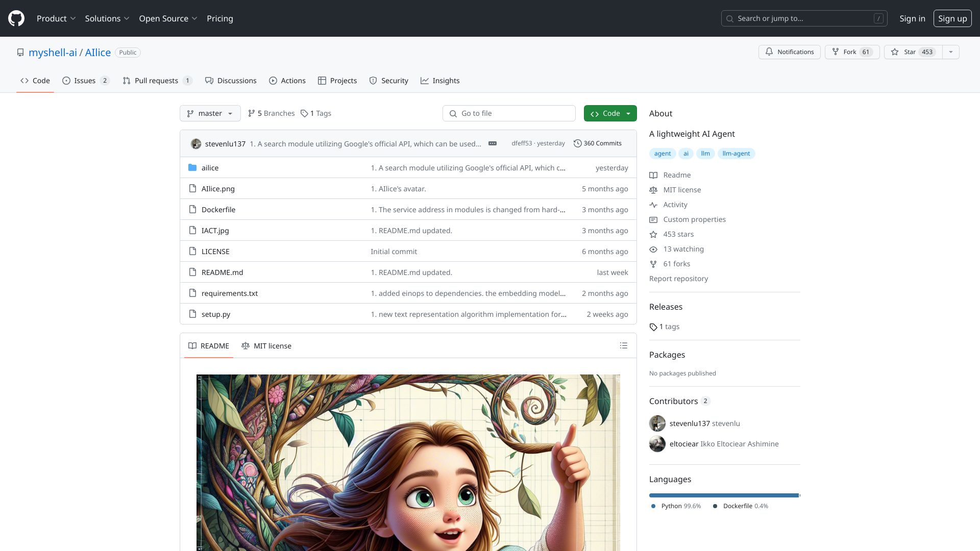Expand the Product menu
The image size is (980, 551).
[56, 18]
